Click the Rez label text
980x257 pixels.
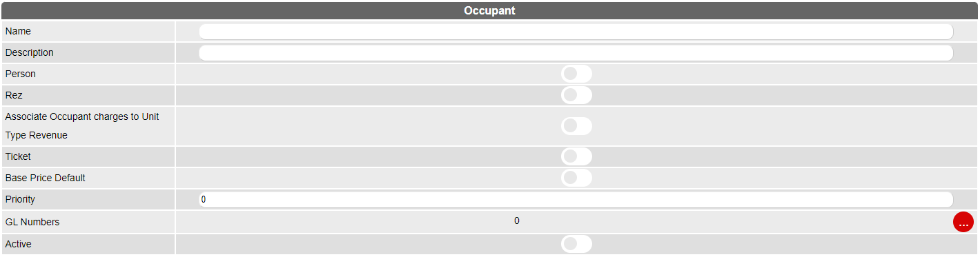tap(14, 95)
